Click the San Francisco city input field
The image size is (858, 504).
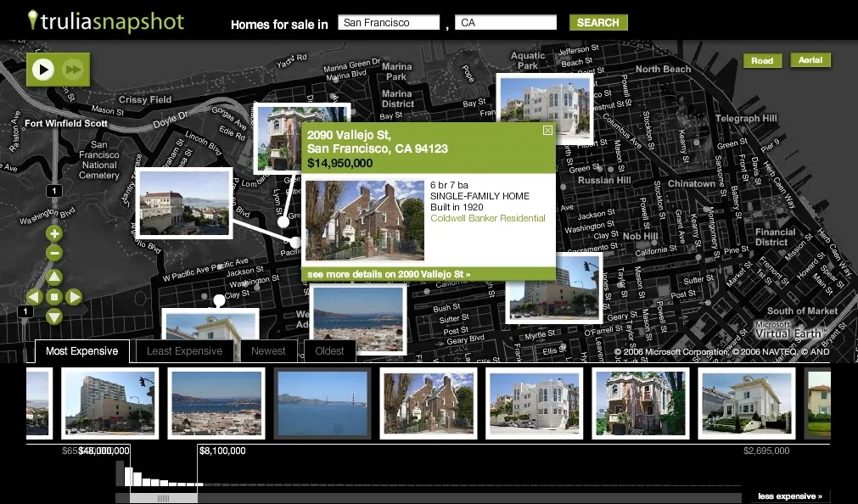[x=389, y=22]
